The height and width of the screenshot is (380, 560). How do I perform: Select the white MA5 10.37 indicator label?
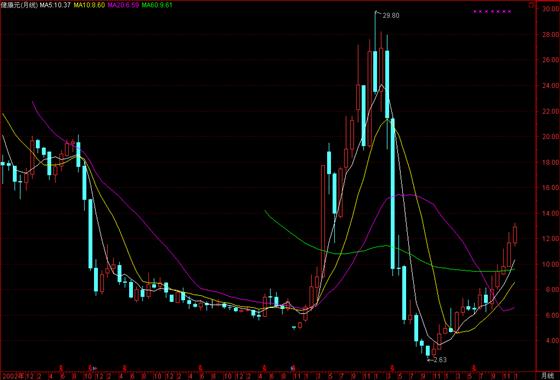tap(55, 5)
